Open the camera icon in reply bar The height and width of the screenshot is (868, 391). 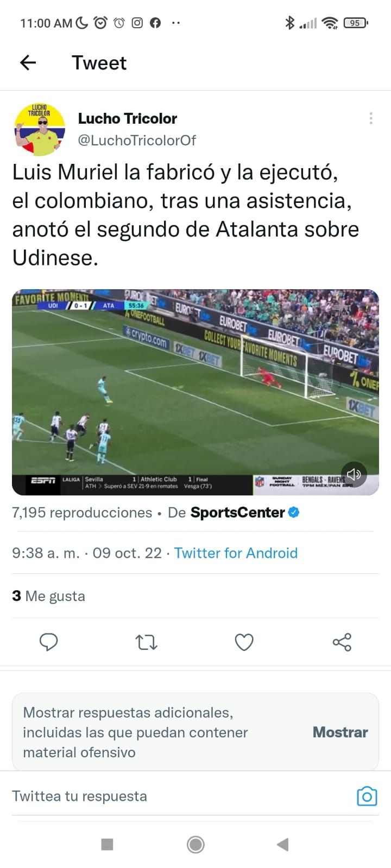[367, 796]
